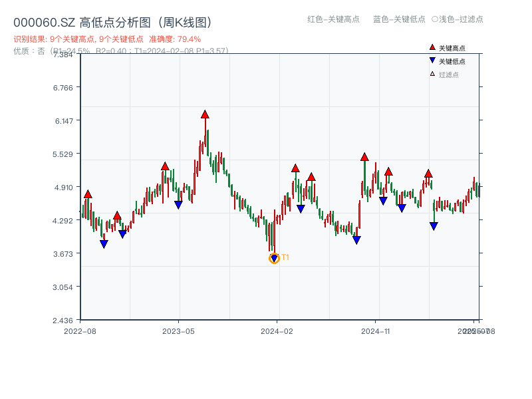Click the red 识别结果 accuracy summary line
This screenshot has height=399, width=532.
click(107, 39)
